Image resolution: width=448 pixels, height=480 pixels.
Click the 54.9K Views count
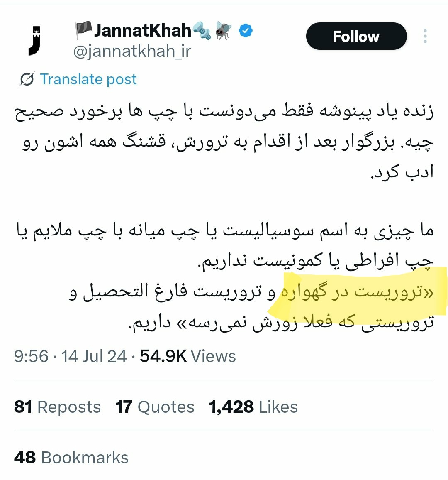pos(188,356)
